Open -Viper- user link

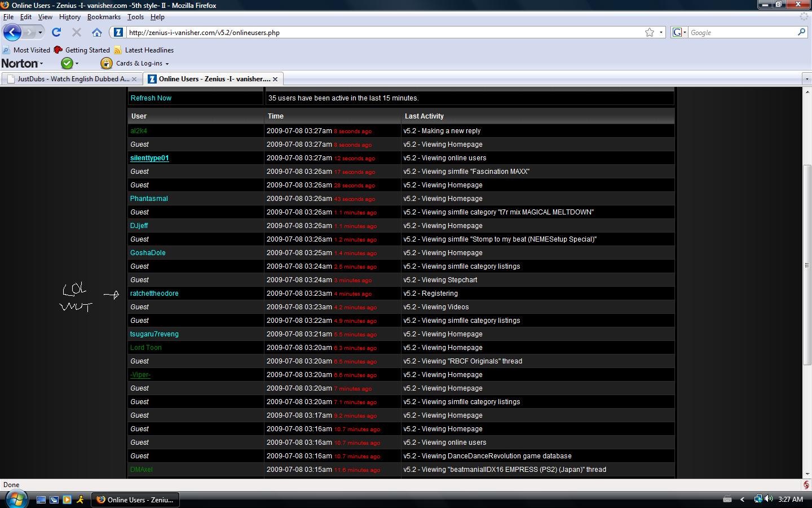tap(140, 375)
